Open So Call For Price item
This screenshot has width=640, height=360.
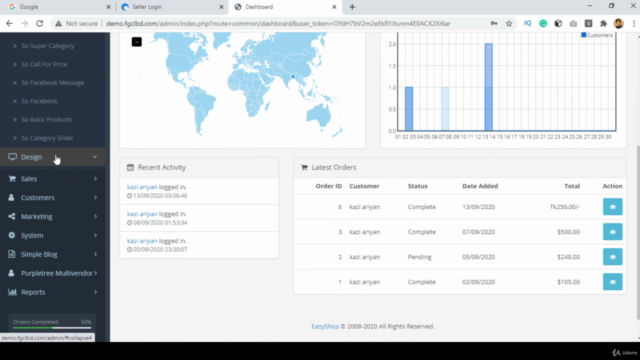(44, 64)
